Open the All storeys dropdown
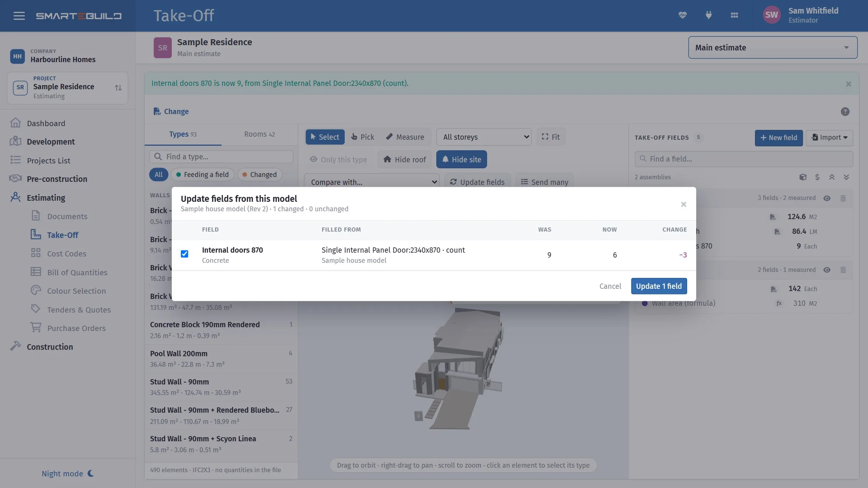This screenshot has height=488, width=868. [484, 137]
